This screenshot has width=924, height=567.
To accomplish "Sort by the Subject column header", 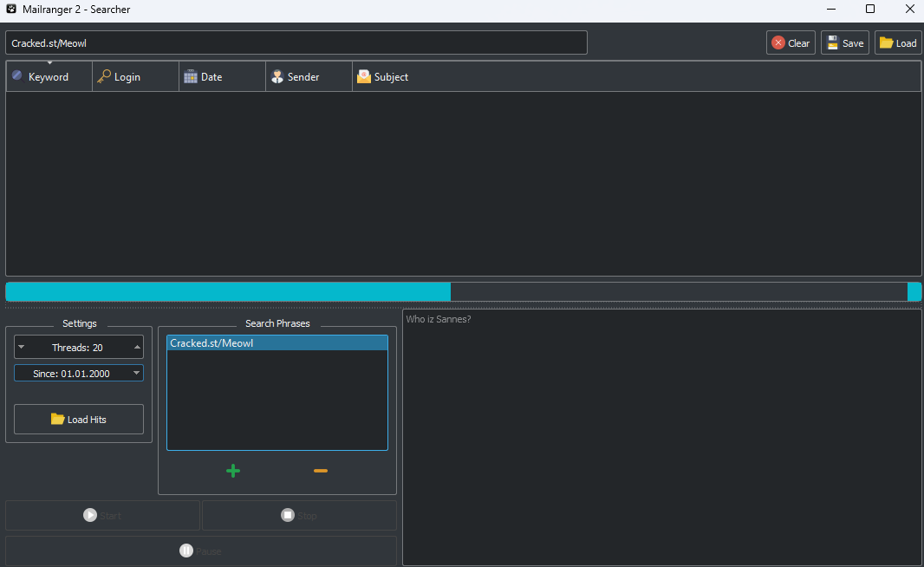I will (x=636, y=76).
